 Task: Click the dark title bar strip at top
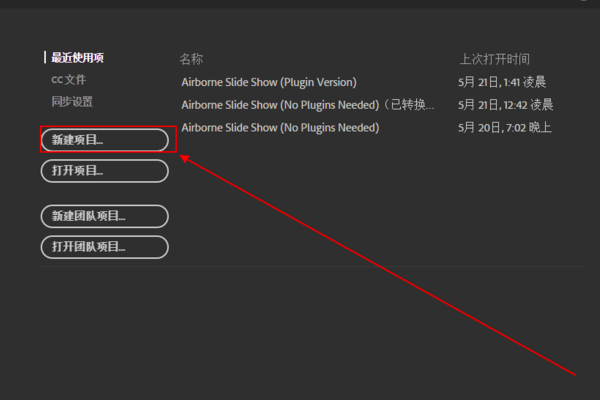click(x=300, y=4)
